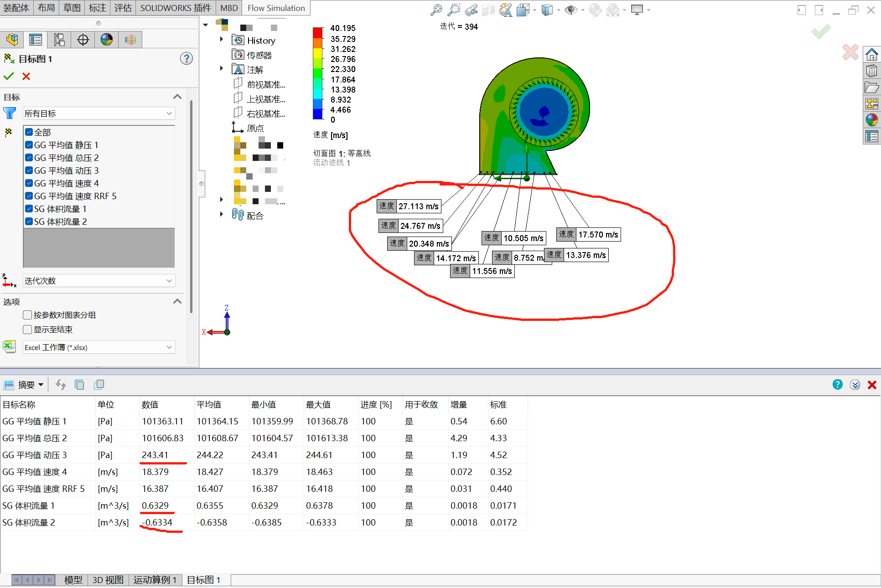Open the PropertyManager tab icon
Viewport: 881px width, 588px height.
pyautogui.click(x=36, y=40)
